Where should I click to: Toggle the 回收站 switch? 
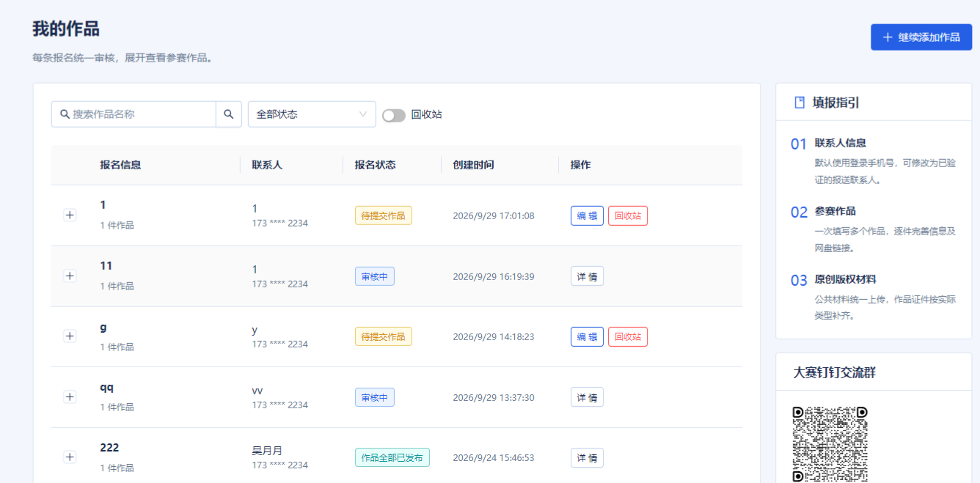point(394,115)
